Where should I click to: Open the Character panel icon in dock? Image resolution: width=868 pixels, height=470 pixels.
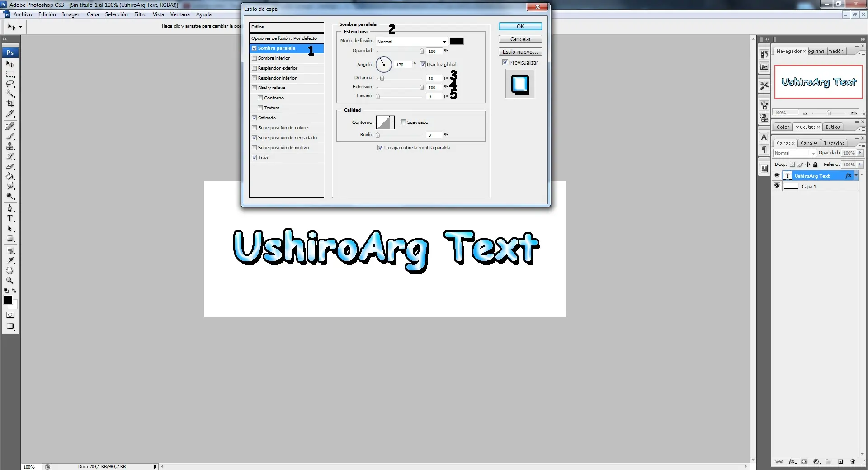[764, 137]
